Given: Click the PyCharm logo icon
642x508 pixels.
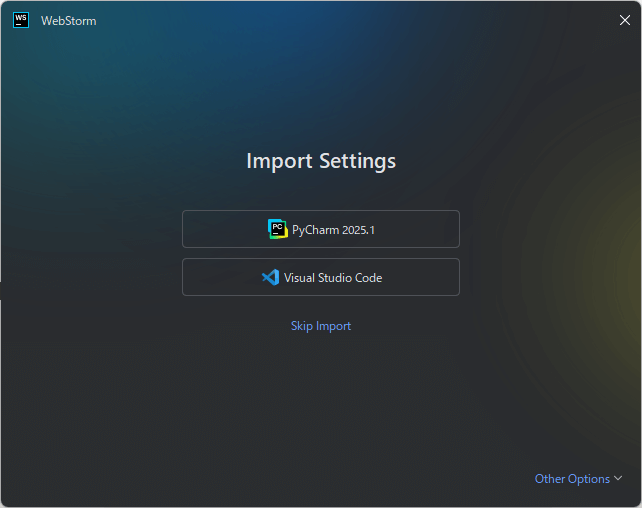Looking at the screenshot, I should 277,229.
